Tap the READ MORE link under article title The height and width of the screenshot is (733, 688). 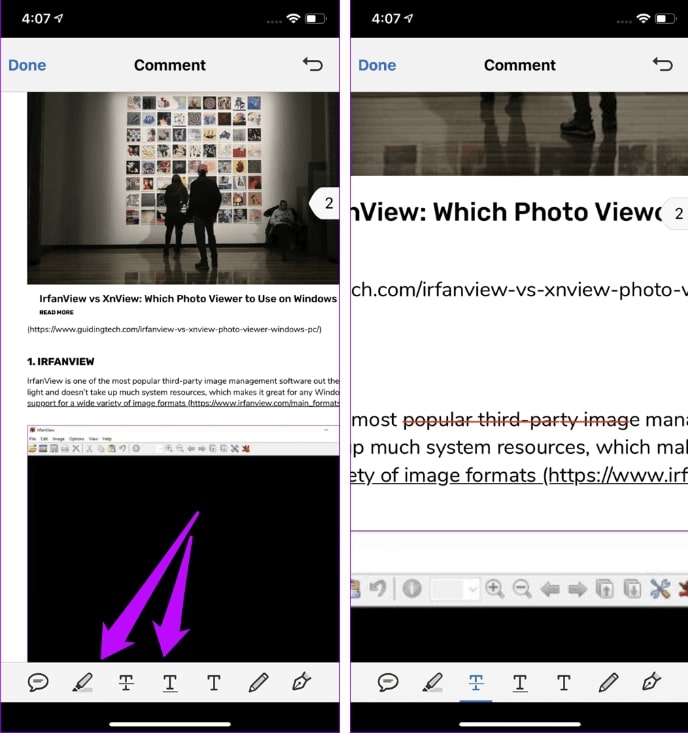pyautogui.click(x=56, y=312)
